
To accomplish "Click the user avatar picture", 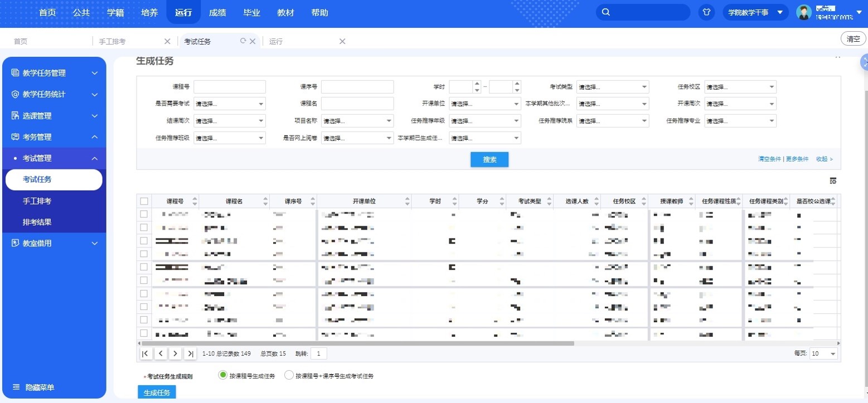I will pos(804,12).
